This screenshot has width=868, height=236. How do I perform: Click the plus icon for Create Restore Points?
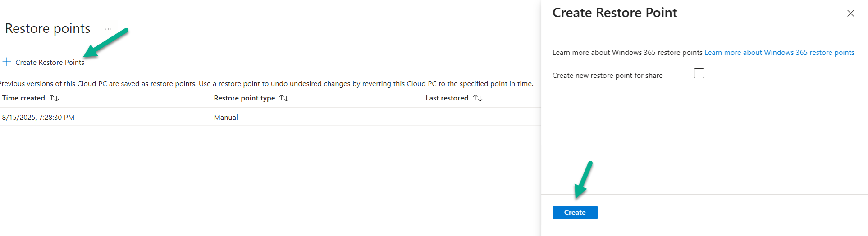pos(7,62)
